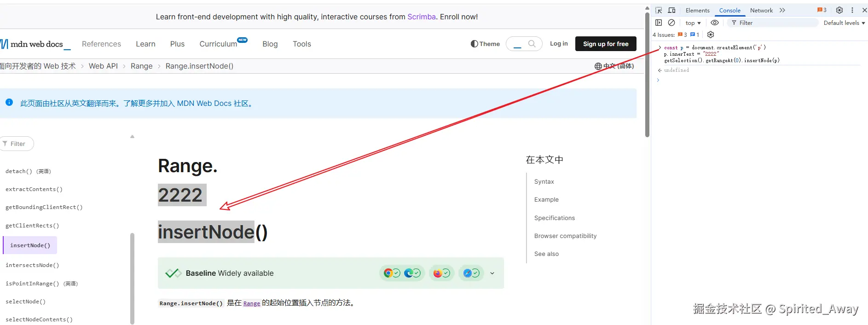Open intersectsNode() in the sidebar
Viewport: 868px width, 325px height.
click(32, 265)
